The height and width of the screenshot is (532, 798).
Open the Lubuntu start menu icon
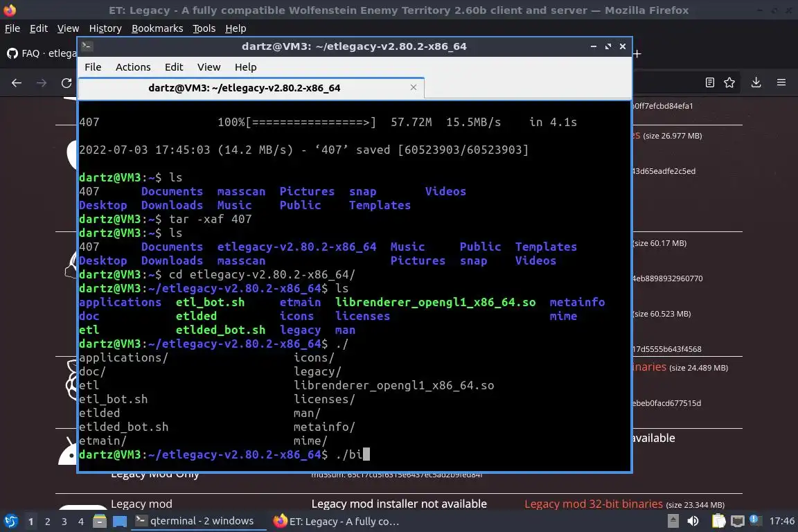[x=10, y=521]
